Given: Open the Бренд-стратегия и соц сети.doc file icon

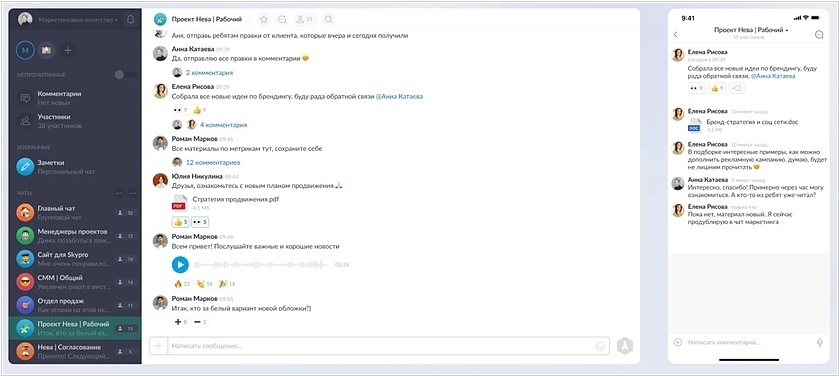Looking at the screenshot, I should [x=694, y=126].
